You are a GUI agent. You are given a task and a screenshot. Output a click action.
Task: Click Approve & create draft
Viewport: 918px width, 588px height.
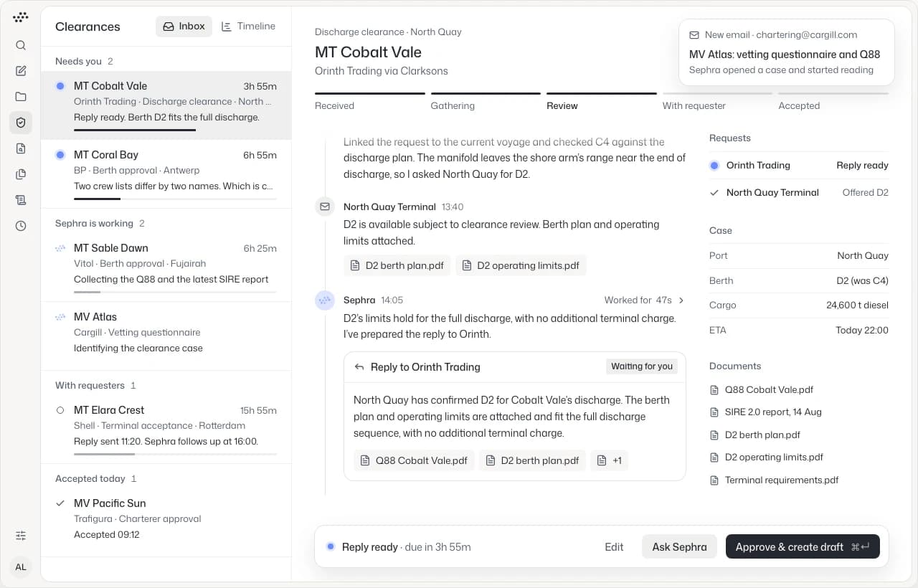tap(803, 547)
